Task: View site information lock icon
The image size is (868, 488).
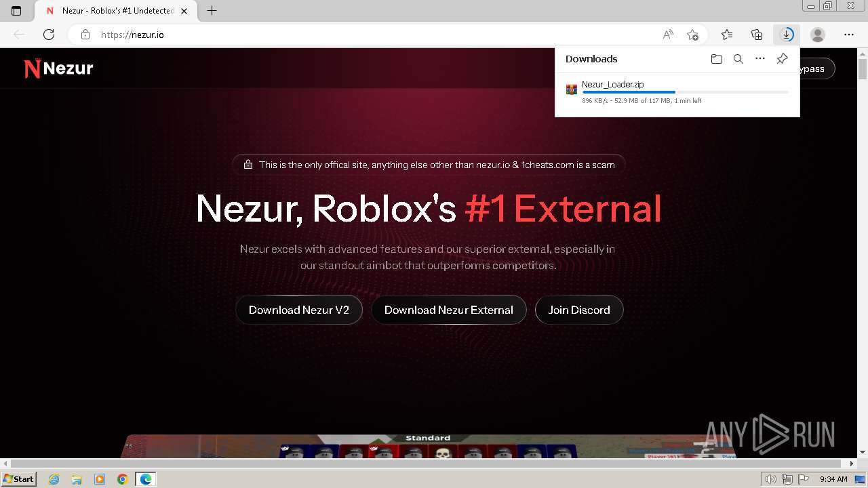Action: tap(85, 35)
